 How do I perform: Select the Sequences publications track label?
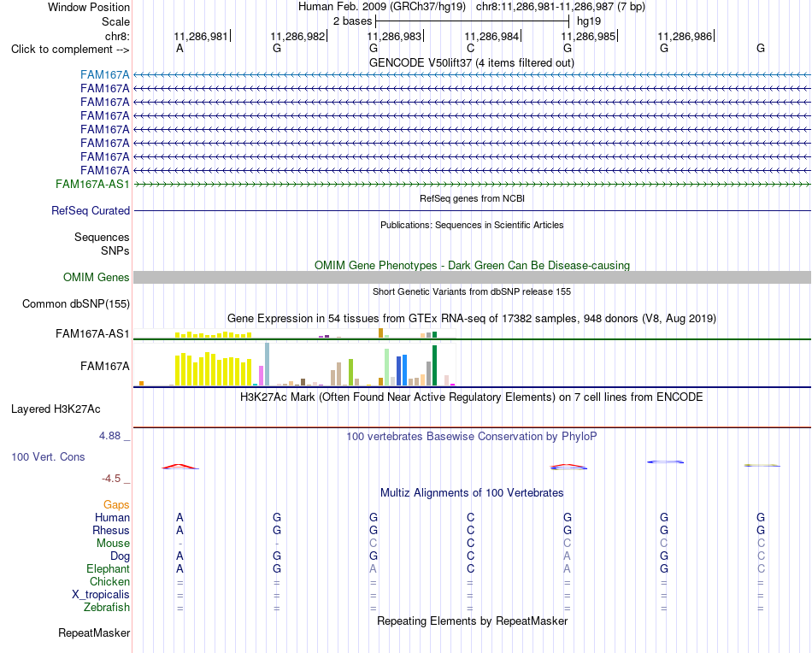coord(102,237)
